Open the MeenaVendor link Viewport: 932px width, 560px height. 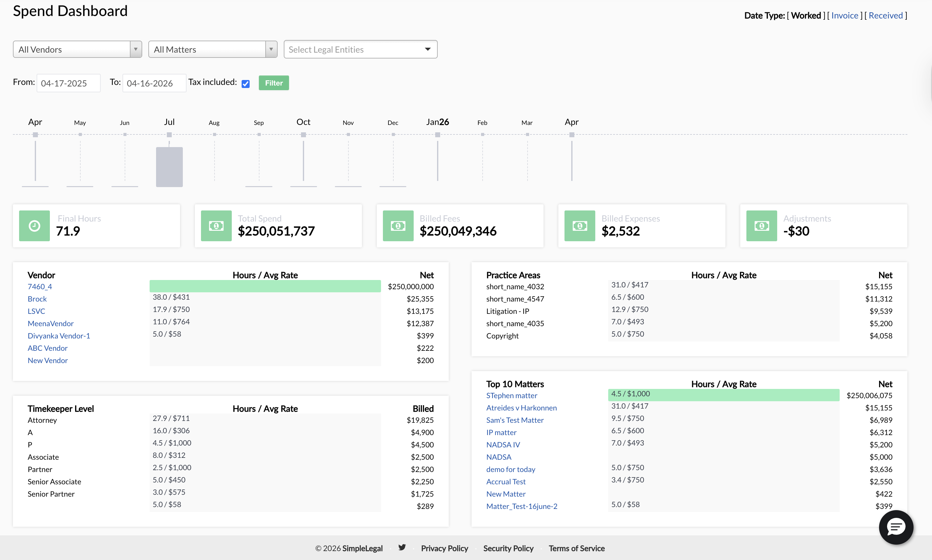pos(50,323)
